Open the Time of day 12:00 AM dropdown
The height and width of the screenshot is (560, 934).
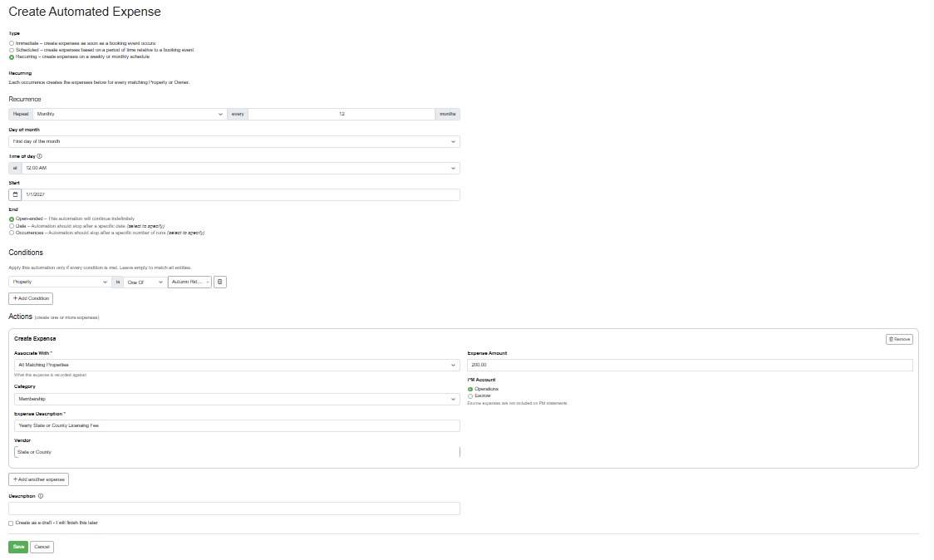(x=241, y=168)
